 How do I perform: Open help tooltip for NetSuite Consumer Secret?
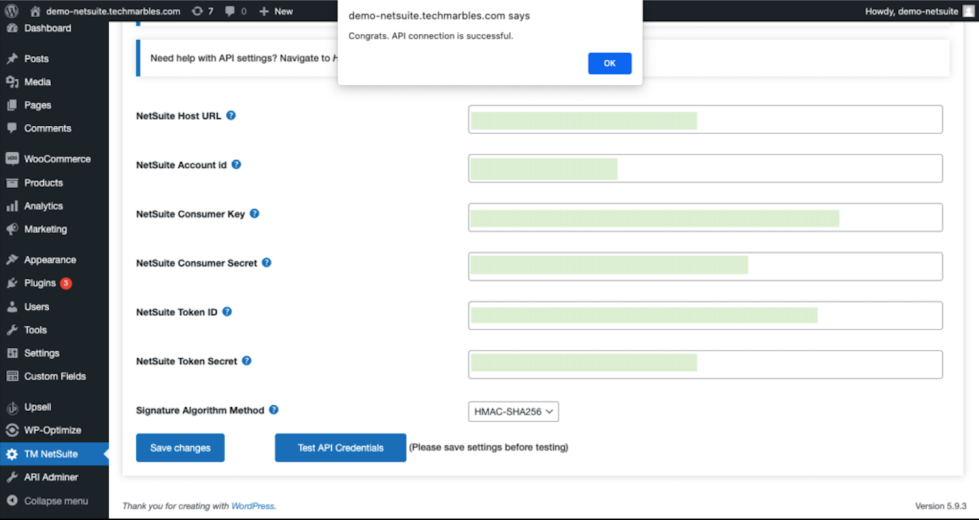[267, 263]
